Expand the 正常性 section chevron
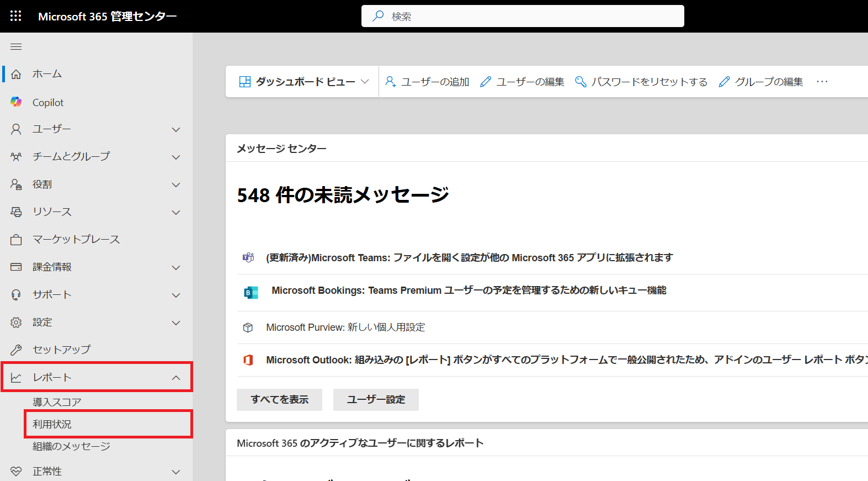The image size is (868, 481). click(176, 472)
